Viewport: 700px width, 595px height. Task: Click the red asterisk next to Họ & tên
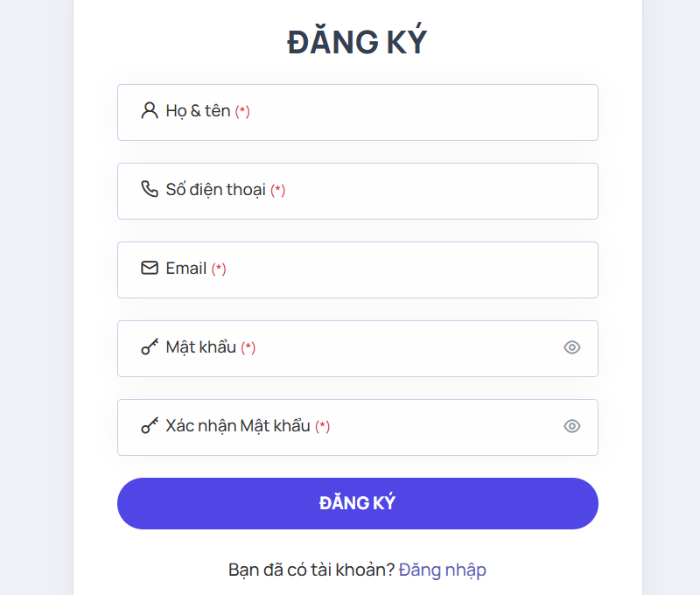[242, 112]
